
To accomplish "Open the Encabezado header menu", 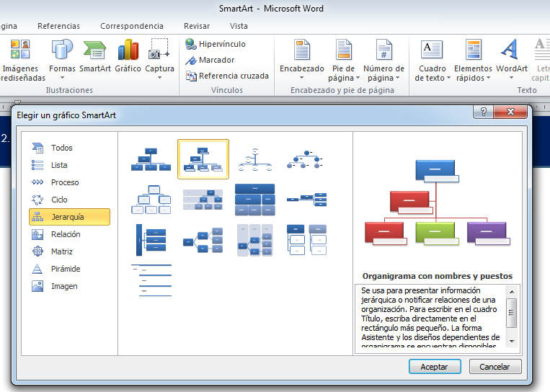I will [301, 61].
